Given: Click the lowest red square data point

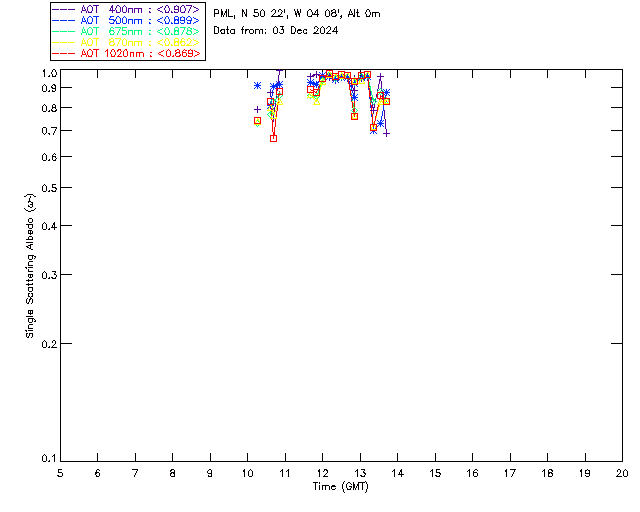Looking at the screenshot, I should pyautogui.click(x=273, y=138).
